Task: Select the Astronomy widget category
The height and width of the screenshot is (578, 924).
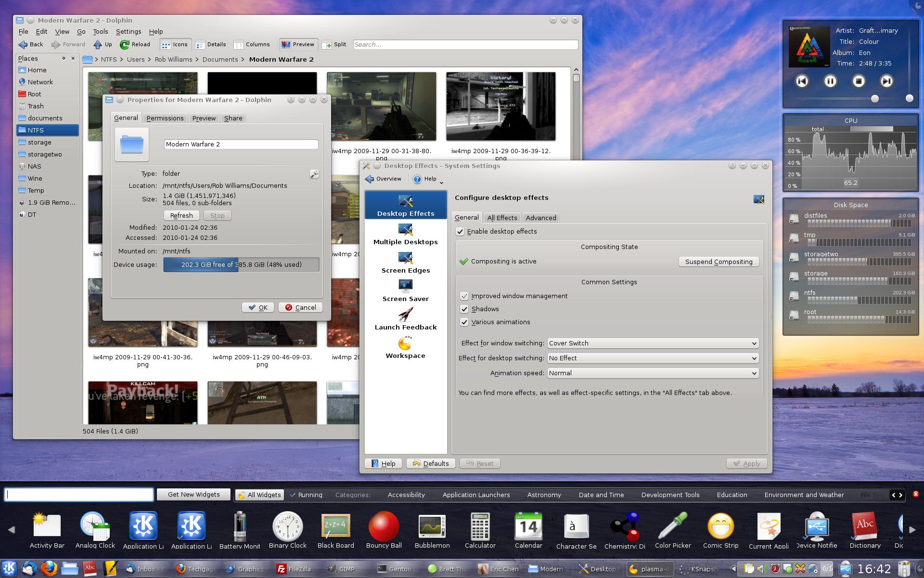Action: (x=544, y=495)
